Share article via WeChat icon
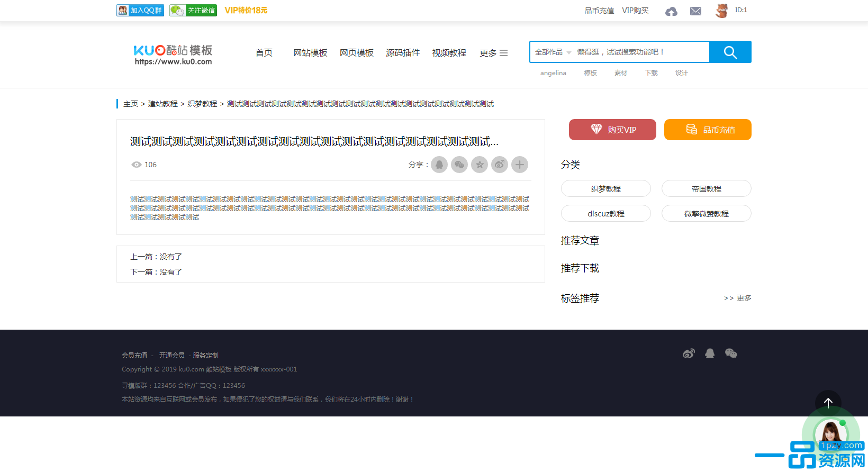This screenshot has width=868, height=472. tap(459, 165)
